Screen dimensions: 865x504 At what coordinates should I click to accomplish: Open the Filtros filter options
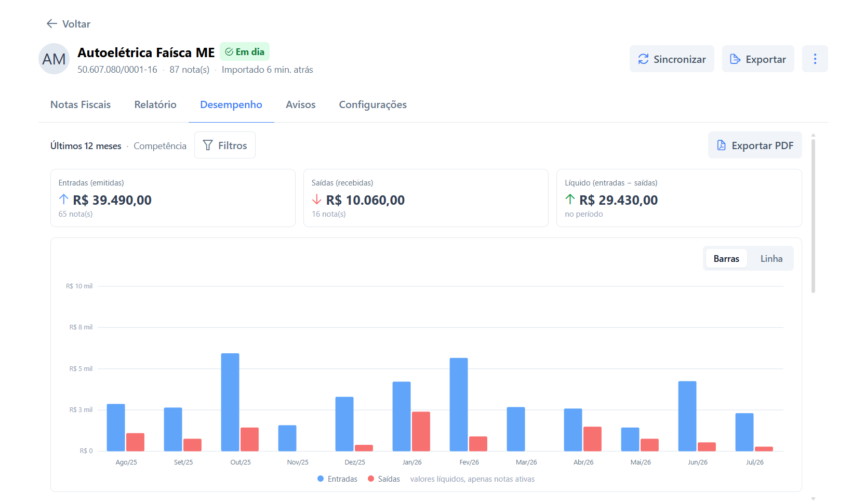(x=225, y=145)
